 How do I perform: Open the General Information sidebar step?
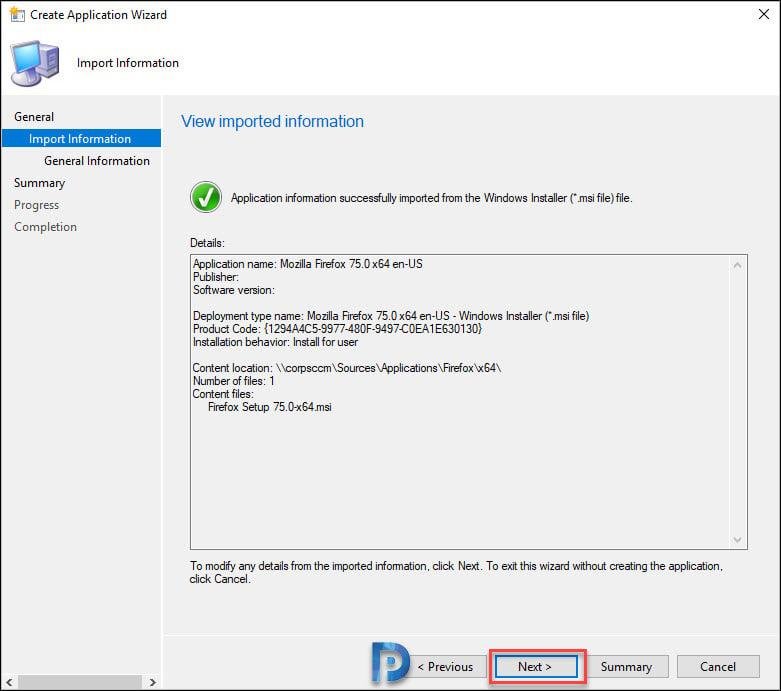coord(96,161)
